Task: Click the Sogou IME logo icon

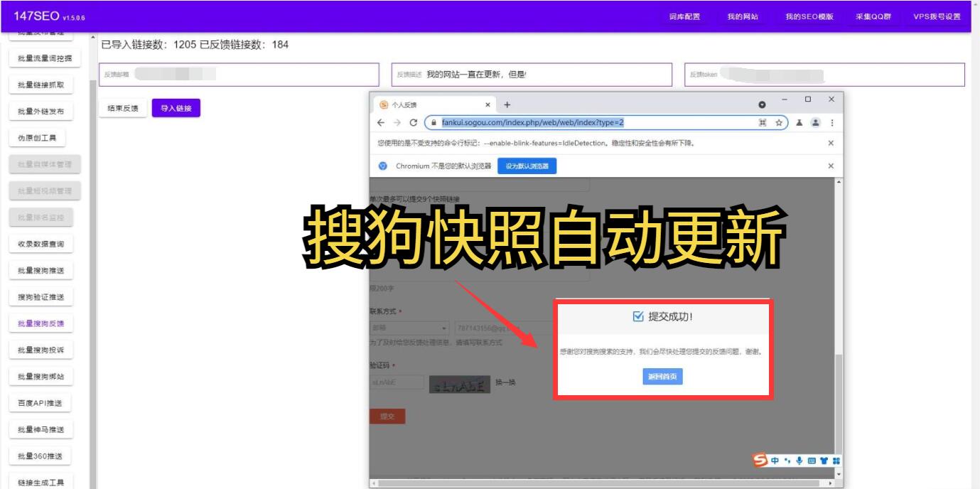Action: click(x=760, y=461)
